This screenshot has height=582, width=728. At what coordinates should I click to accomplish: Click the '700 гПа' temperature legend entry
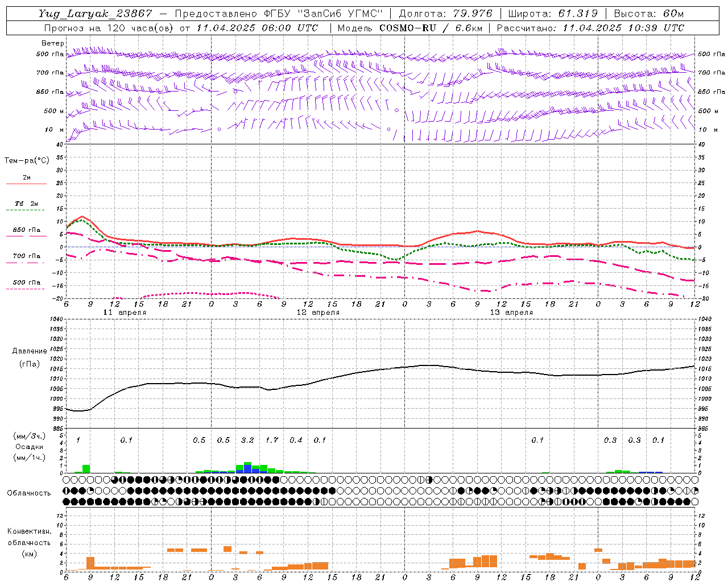[x=26, y=256]
